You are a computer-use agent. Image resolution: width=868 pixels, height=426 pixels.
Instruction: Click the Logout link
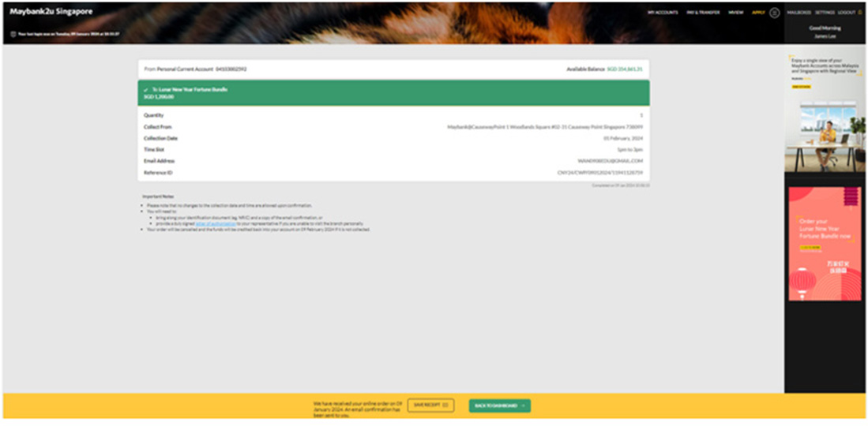coord(846,13)
